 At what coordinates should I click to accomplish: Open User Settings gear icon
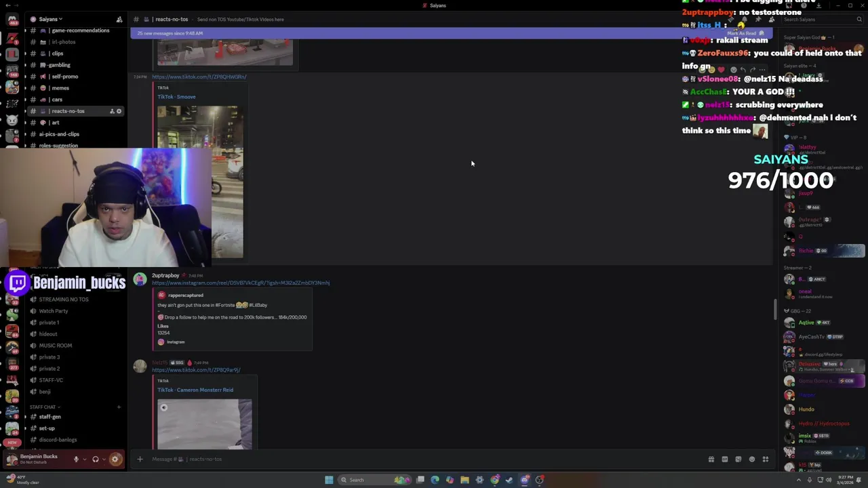(x=115, y=459)
